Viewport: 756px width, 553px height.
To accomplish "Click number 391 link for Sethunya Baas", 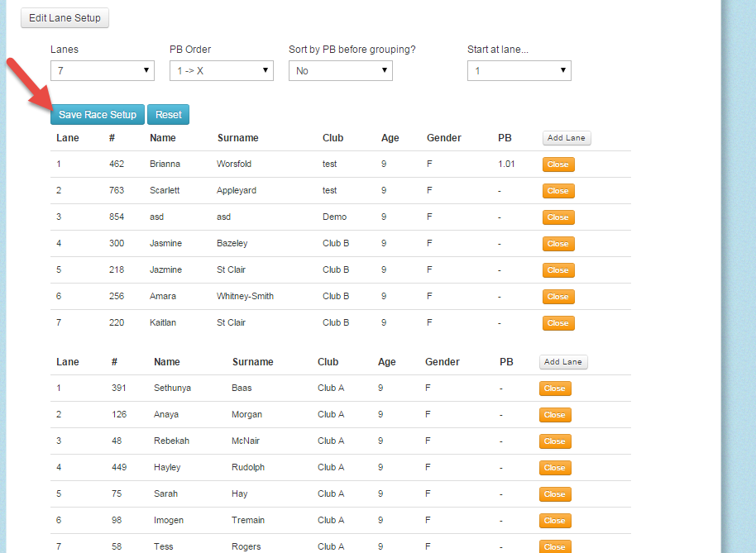I will (118, 388).
